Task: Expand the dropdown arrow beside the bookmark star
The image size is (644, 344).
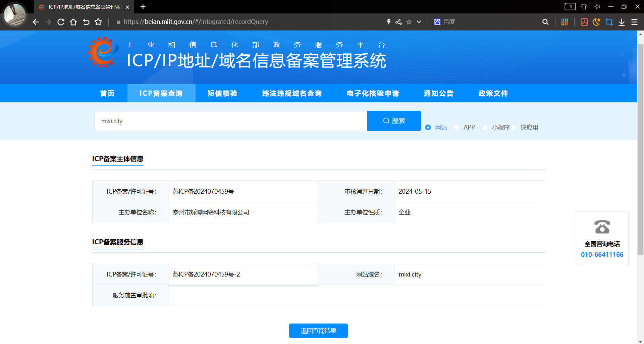Action: 419,21
